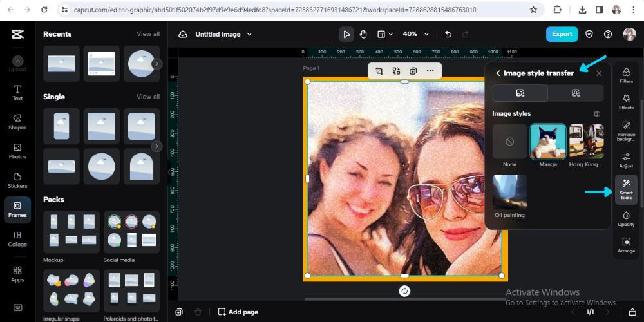Select the Irregular shape frame pack
The width and height of the screenshot is (644, 322).
pyautogui.click(x=71, y=291)
